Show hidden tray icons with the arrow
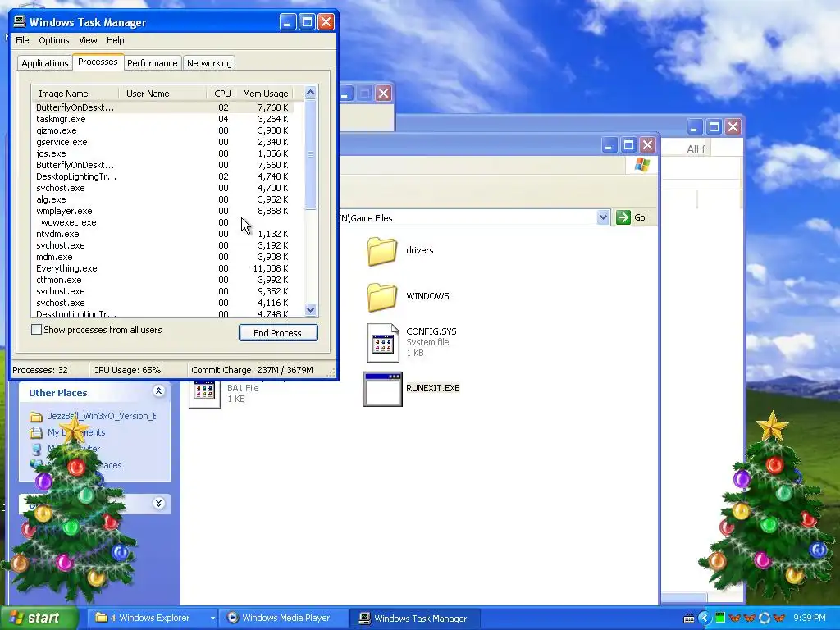Screen dimensions: 840x630 705,619
